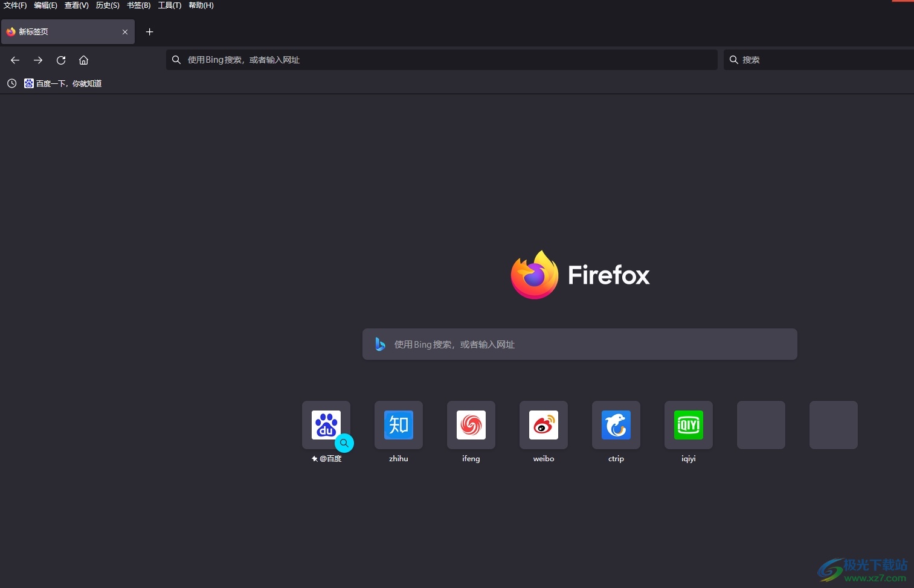Viewport: 914px width, 588px height.
Task: Click the Bing logo in center search field
Action: coord(380,344)
